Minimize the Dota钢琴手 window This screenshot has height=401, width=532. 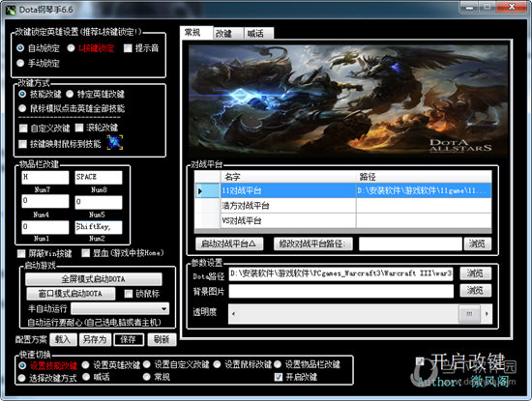(469, 7)
